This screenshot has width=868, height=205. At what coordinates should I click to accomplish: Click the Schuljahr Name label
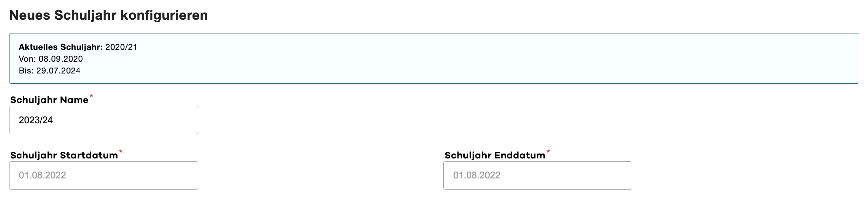(49, 99)
